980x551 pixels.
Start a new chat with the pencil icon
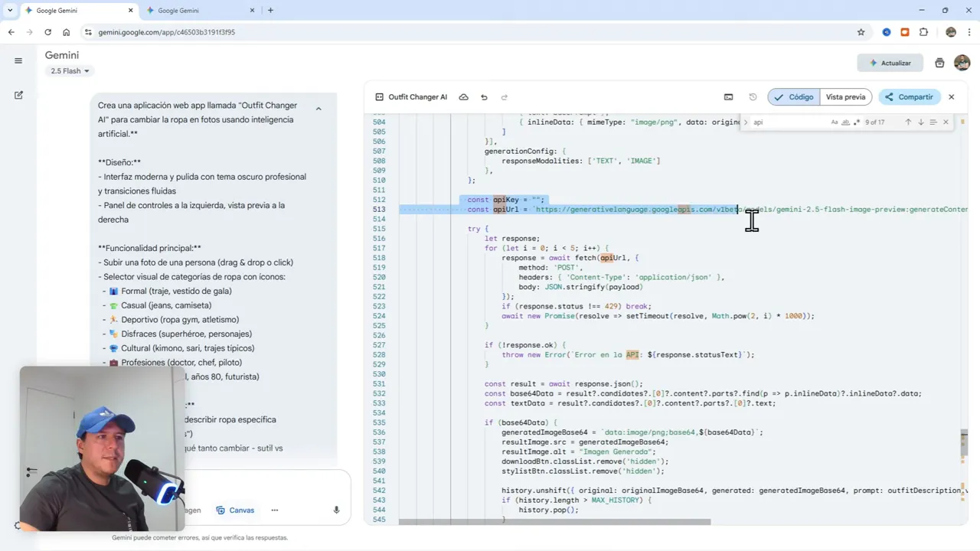tap(18, 96)
